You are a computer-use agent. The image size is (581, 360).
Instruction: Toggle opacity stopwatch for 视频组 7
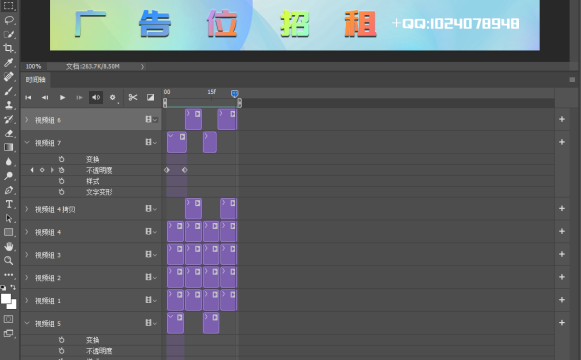click(62, 170)
